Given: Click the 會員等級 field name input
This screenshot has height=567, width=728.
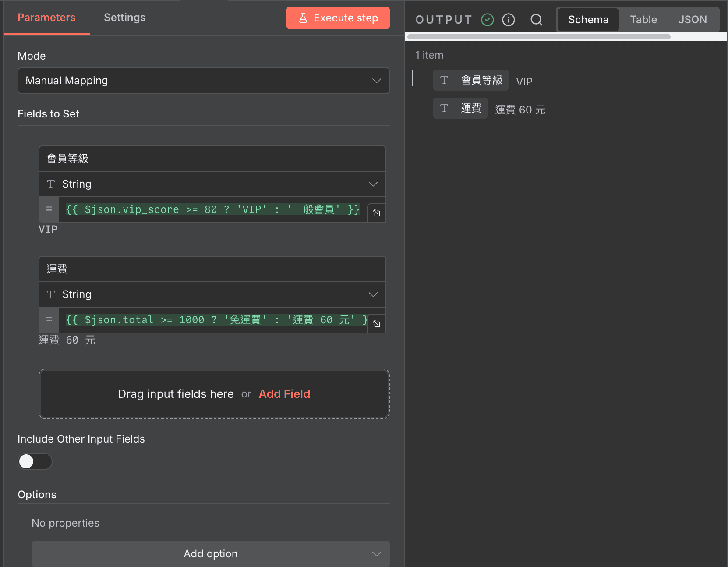Looking at the screenshot, I should pos(212,159).
